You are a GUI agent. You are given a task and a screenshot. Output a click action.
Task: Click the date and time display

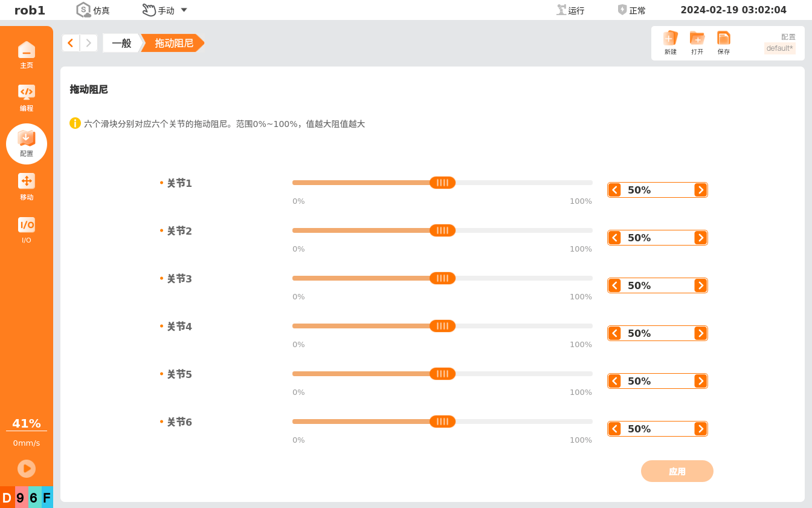733,10
